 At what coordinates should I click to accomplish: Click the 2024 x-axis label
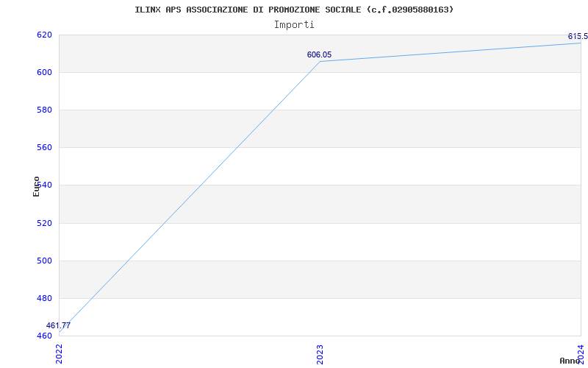[581, 354]
